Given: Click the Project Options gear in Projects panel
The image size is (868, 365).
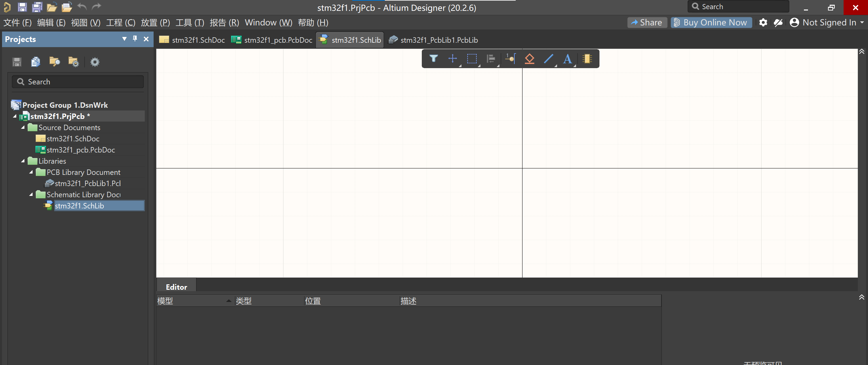Looking at the screenshot, I should (95, 62).
